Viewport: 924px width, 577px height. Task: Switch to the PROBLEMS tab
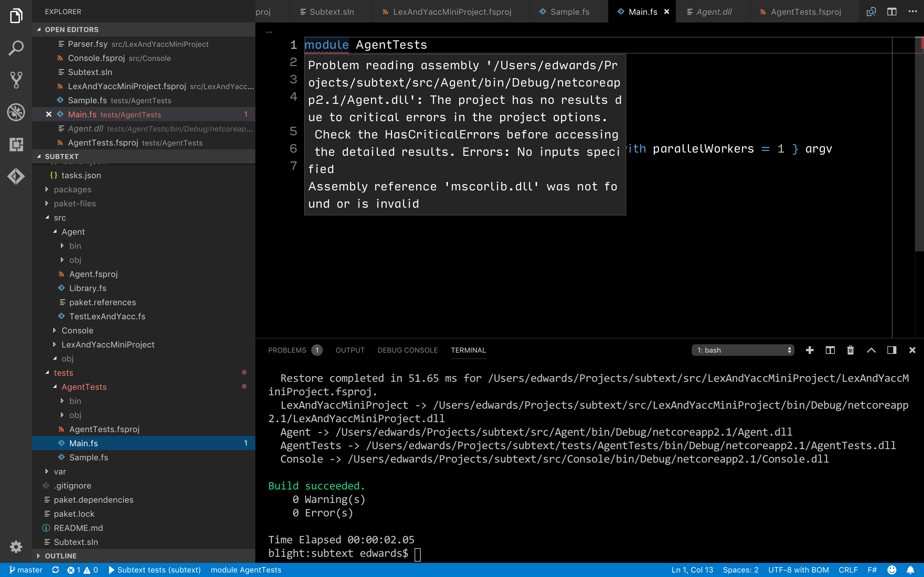[x=287, y=350]
